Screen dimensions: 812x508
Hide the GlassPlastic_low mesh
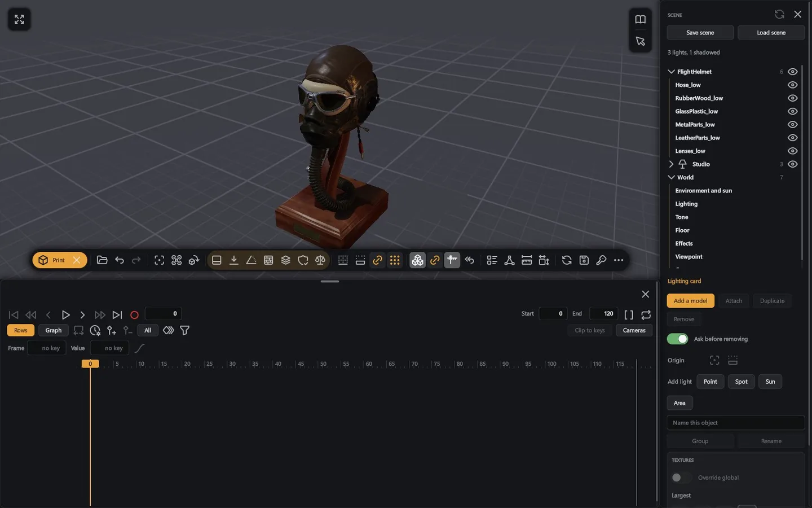point(792,111)
